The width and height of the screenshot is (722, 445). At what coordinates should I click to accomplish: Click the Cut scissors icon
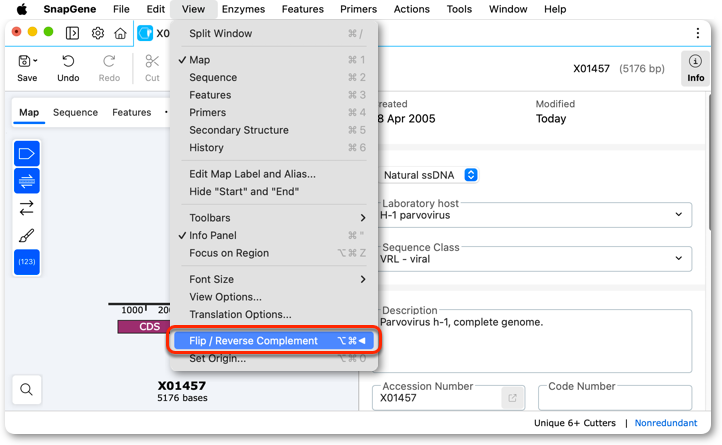[x=152, y=61]
